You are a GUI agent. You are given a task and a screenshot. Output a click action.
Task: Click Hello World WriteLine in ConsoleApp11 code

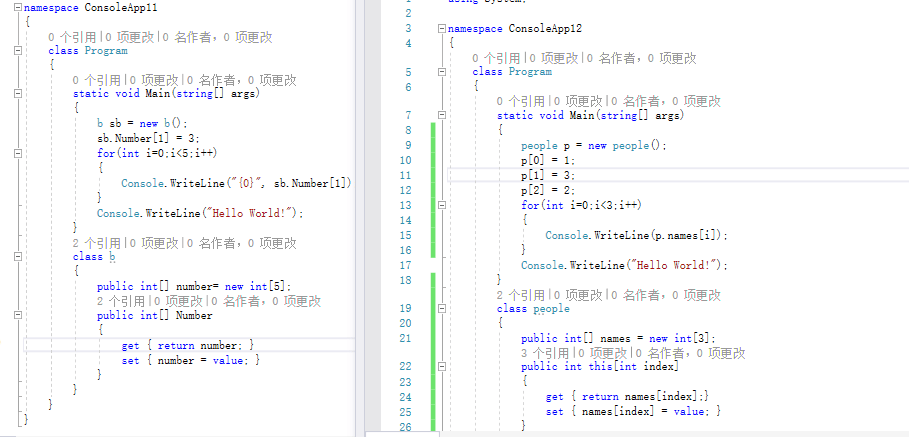201,213
